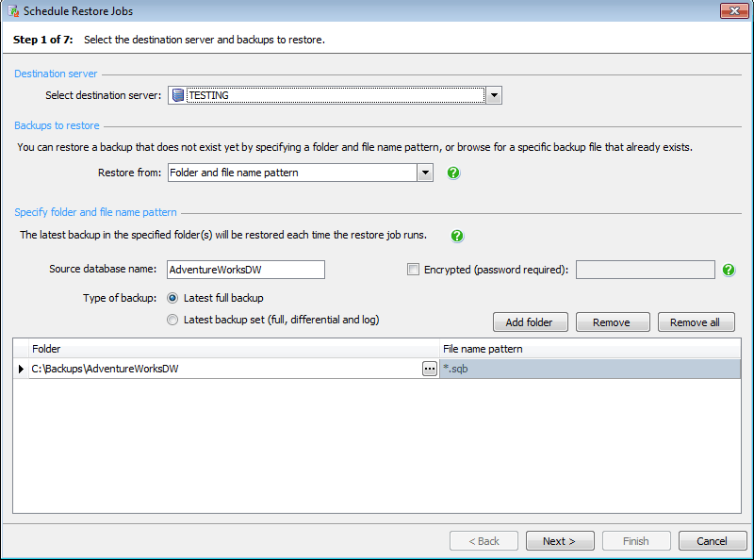Choose Latest backup set full differential and log
The width and height of the screenshot is (754, 560).
172,319
